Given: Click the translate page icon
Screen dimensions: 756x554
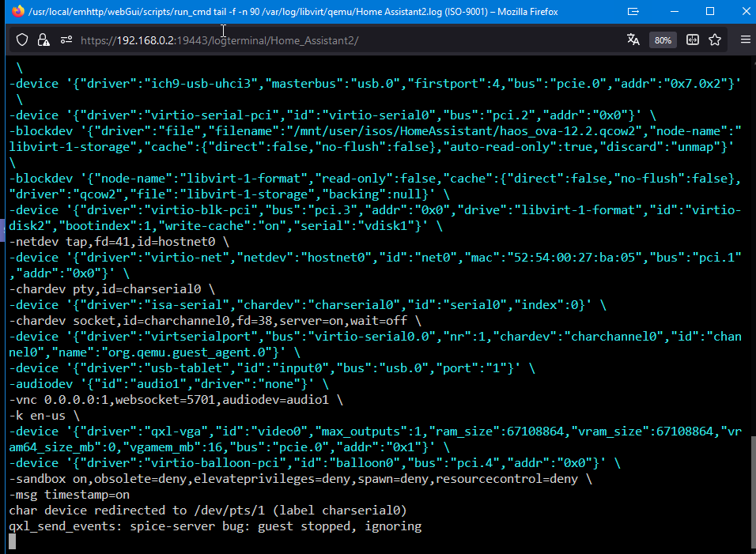Looking at the screenshot, I should pyautogui.click(x=633, y=40).
